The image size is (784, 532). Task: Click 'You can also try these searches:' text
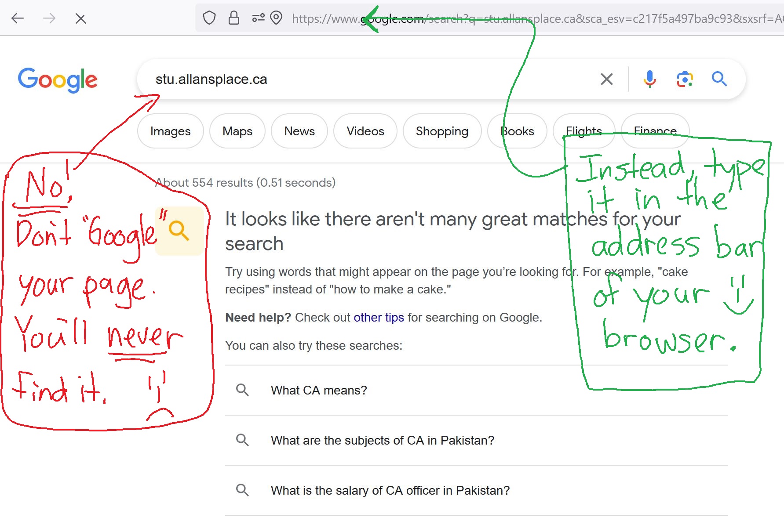[x=314, y=345]
